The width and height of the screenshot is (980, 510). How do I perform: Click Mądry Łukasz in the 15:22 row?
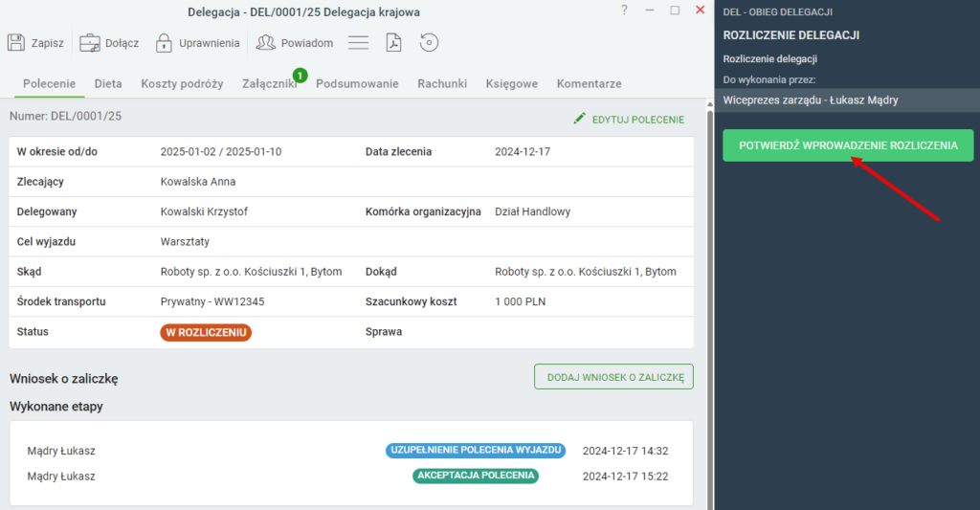[x=61, y=477]
